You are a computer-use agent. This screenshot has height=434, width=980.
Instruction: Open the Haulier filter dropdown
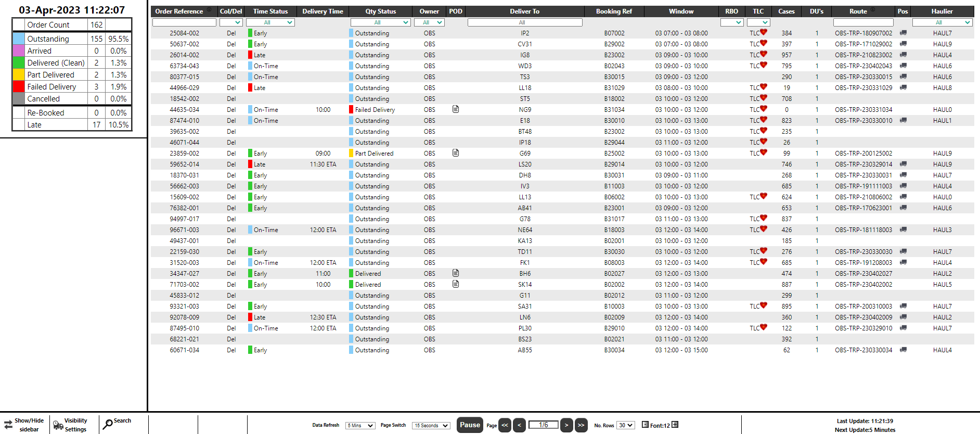pos(942,22)
